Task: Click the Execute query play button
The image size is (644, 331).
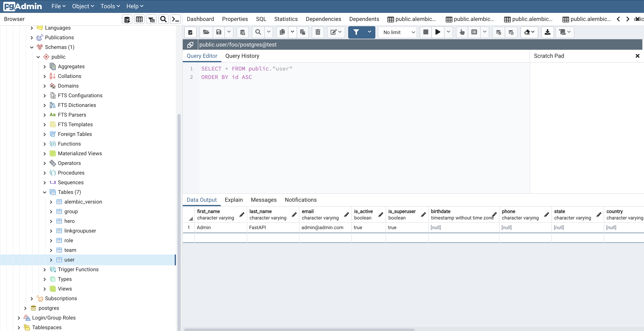Action: coord(438,32)
